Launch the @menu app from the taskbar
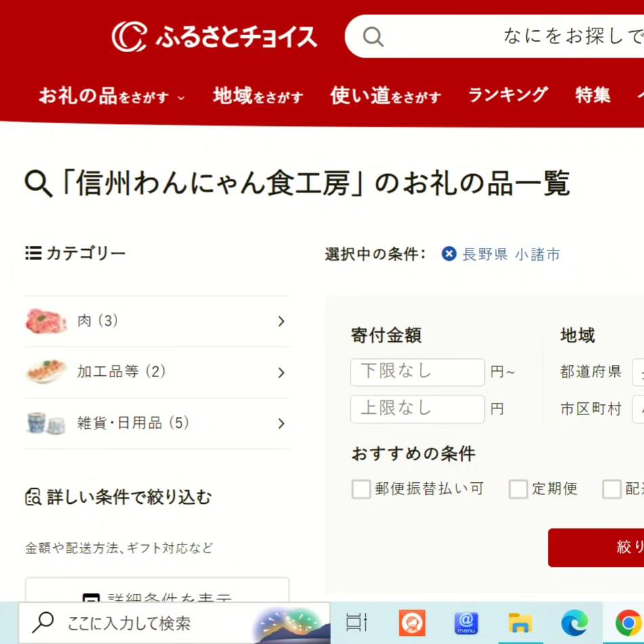This screenshot has width=644, height=644. click(x=466, y=622)
